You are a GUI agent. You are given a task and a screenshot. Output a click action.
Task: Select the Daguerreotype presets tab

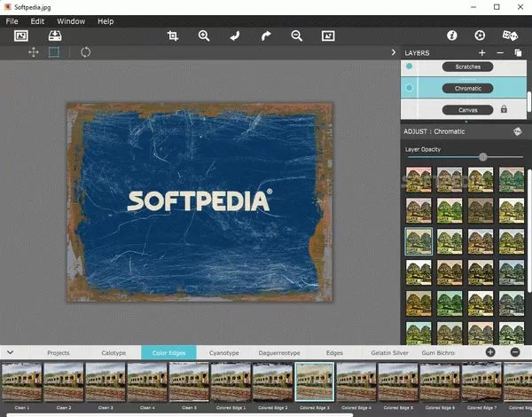tap(278, 352)
